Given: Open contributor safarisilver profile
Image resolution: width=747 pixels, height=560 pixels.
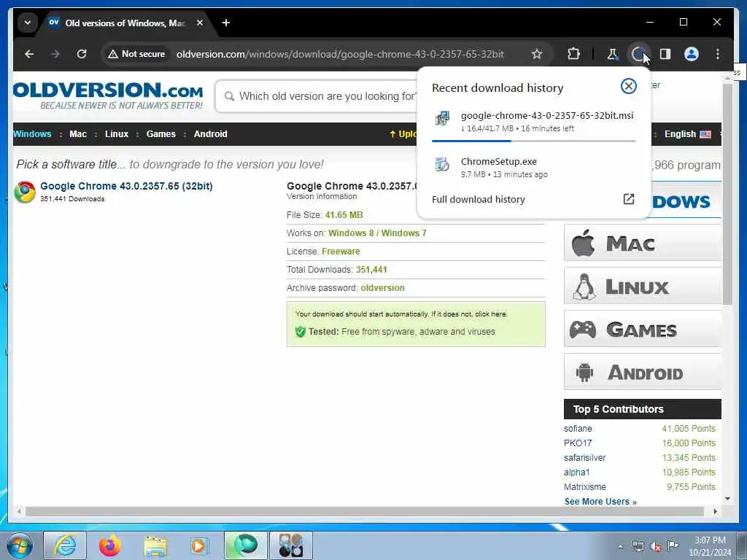Looking at the screenshot, I should (x=584, y=458).
